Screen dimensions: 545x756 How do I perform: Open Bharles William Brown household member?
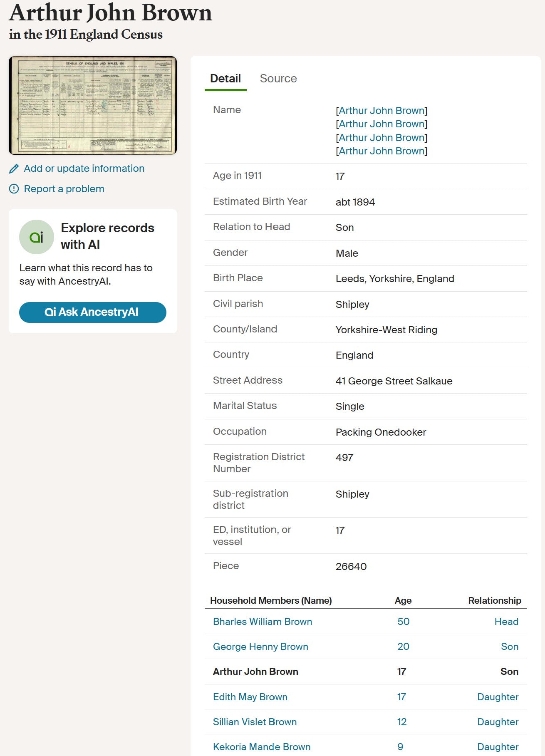262,622
